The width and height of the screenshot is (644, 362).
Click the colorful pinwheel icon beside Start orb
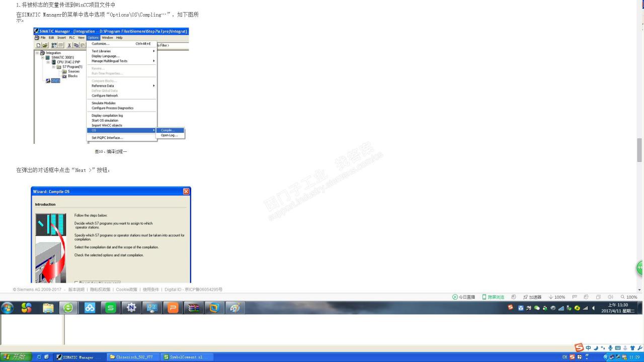pyautogui.click(x=26, y=308)
